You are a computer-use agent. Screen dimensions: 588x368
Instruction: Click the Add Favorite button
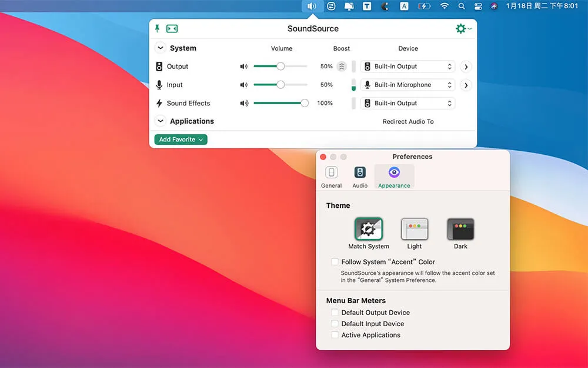coord(181,140)
